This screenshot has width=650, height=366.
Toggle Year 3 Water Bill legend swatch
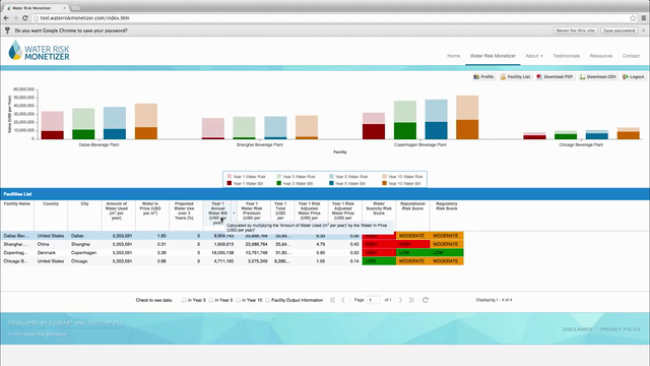279,183
